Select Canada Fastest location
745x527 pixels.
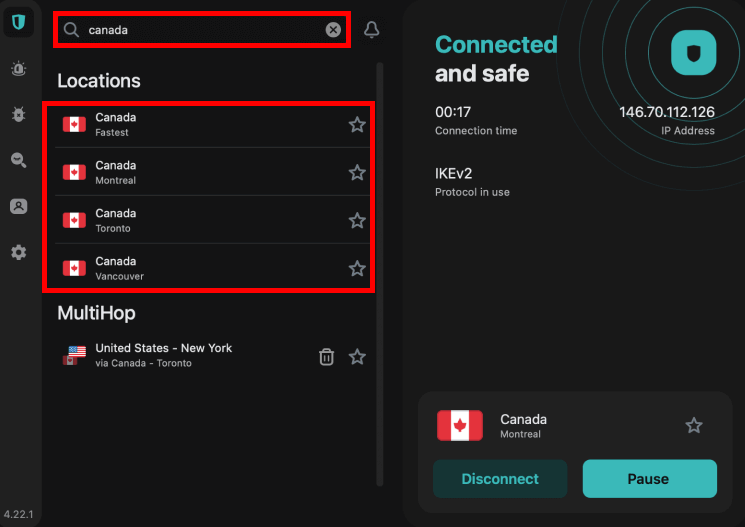[x=212, y=125]
